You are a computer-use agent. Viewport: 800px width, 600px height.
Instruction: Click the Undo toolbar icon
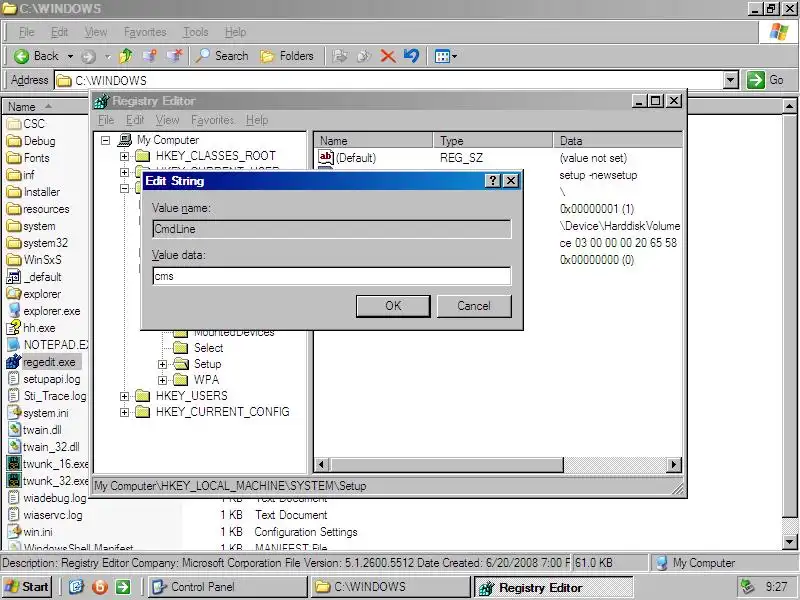(x=411, y=56)
